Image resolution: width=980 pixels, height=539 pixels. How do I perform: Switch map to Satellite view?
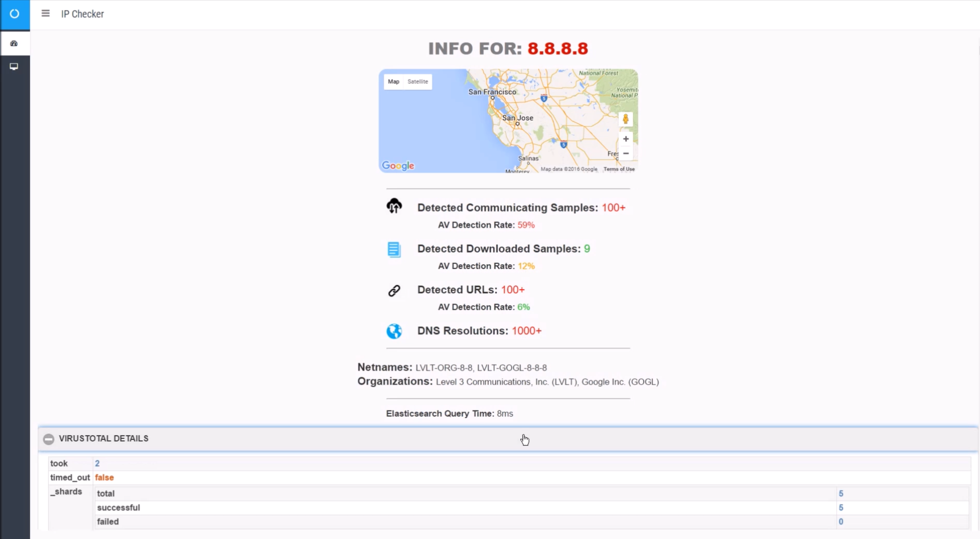click(417, 81)
